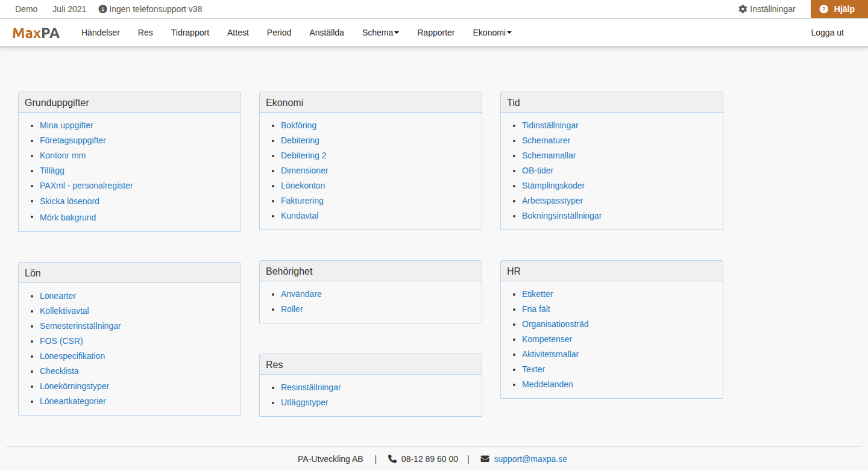Screen dimensions: 868x471
Task: Open Roller link
Action: pyautogui.click(x=292, y=309)
